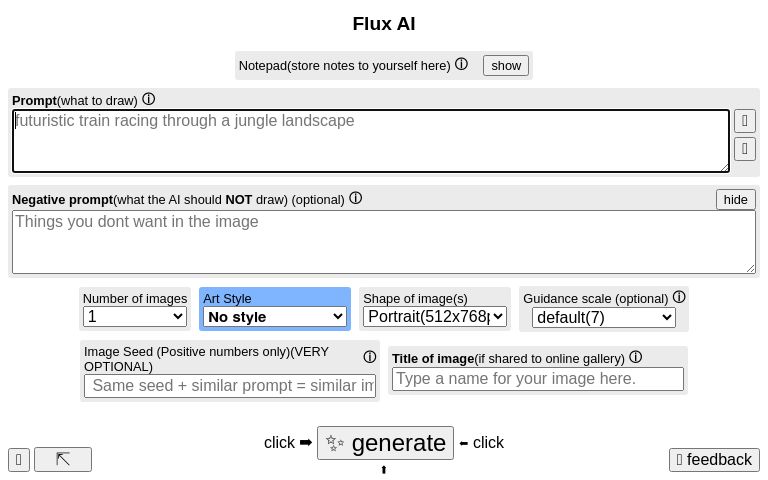Click the lower small button right of prompt box

[745, 149]
